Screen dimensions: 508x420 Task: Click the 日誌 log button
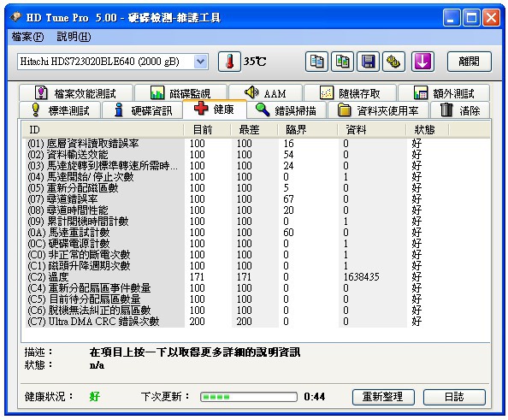tap(454, 397)
